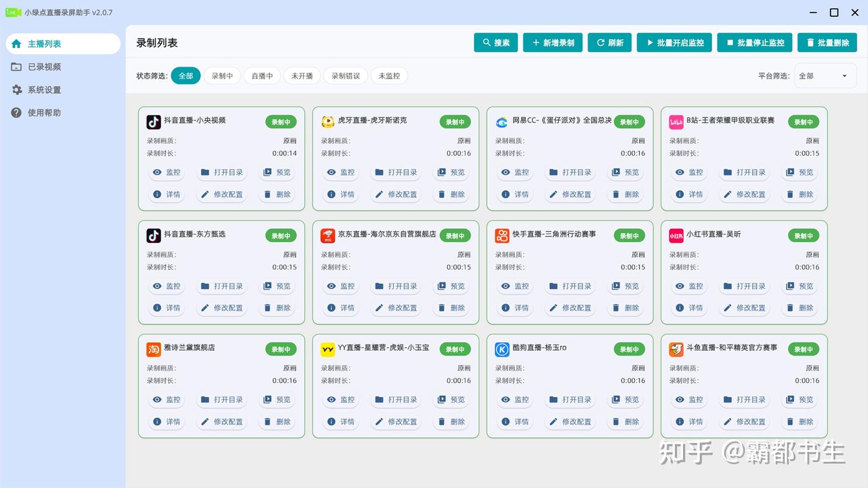The height and width of the screenshot is (488, 868).
Task: Preview the 快手直播-三角洲行动赛事 recording
Action: click(x=626, y=286)
